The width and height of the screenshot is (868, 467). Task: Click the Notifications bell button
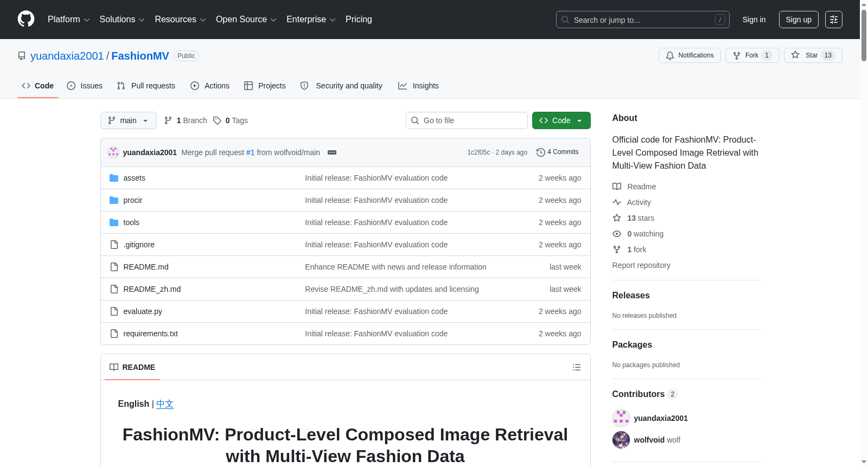point(690,55)
